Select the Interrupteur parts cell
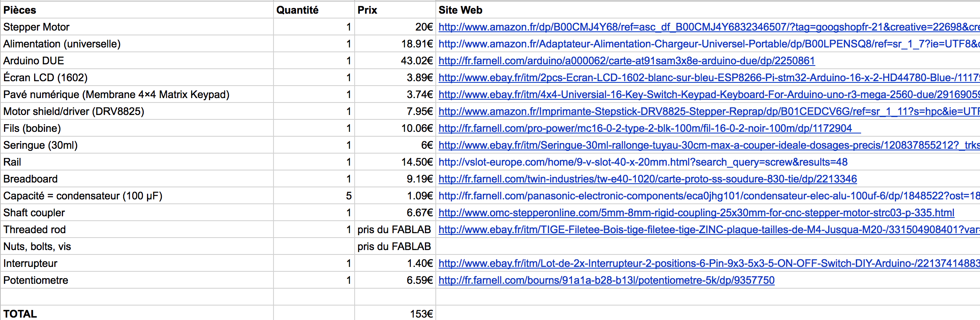Viewport: 980px width, 320px height. point(137,263)
